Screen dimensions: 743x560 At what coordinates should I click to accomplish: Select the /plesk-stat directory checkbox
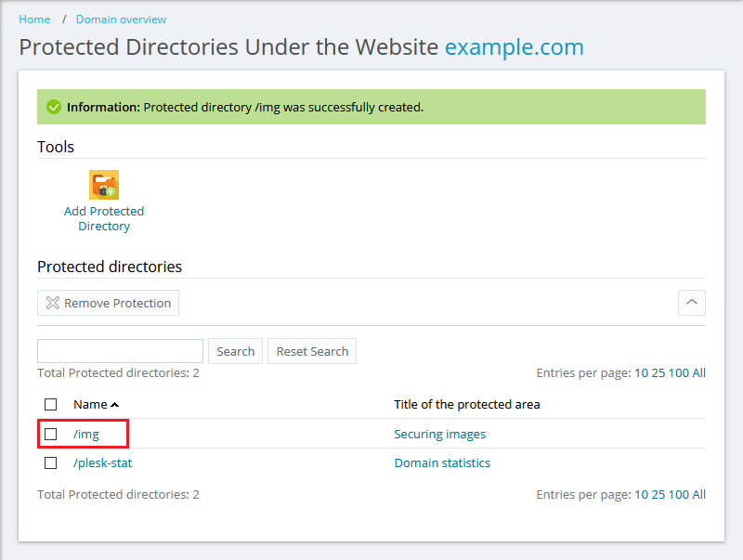(x=51, y=462)
